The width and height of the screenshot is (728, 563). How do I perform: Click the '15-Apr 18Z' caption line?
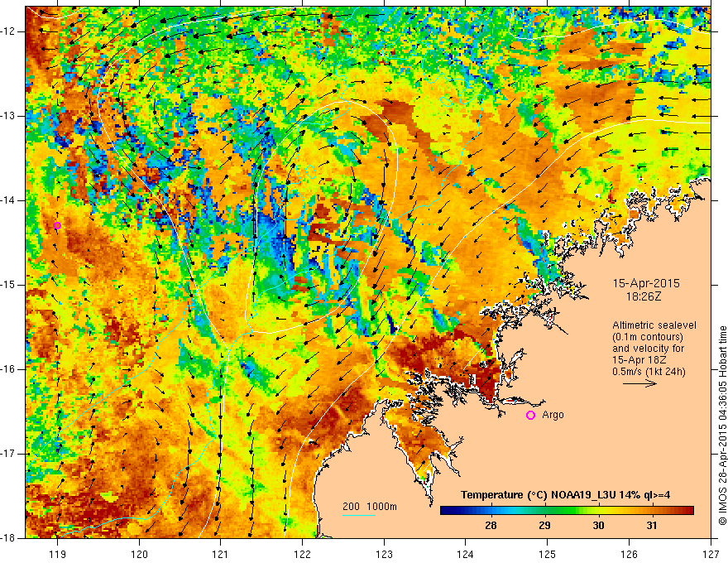(x=639, y=360)
